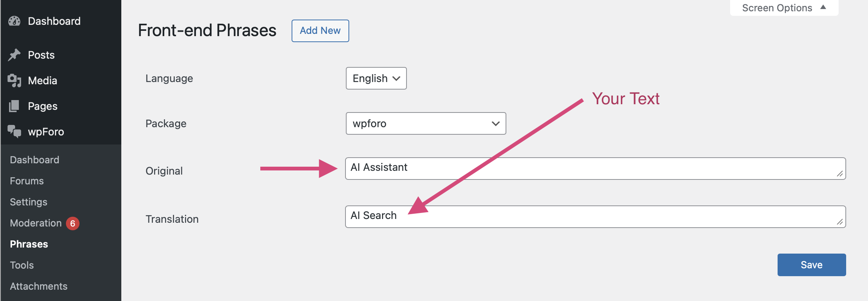Click the wpForo speech bubbles icon
This screenshot has width=868, height=301.
click(14, 132)
